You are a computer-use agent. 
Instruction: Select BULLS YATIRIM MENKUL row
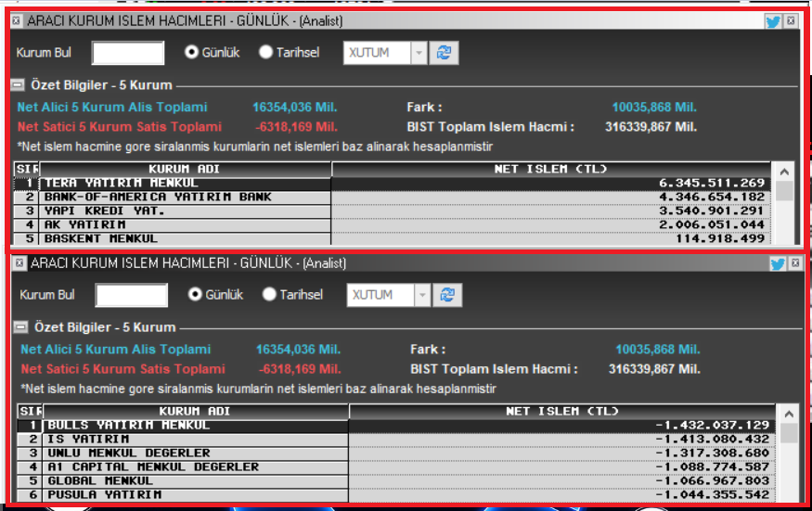click(395, 426)
